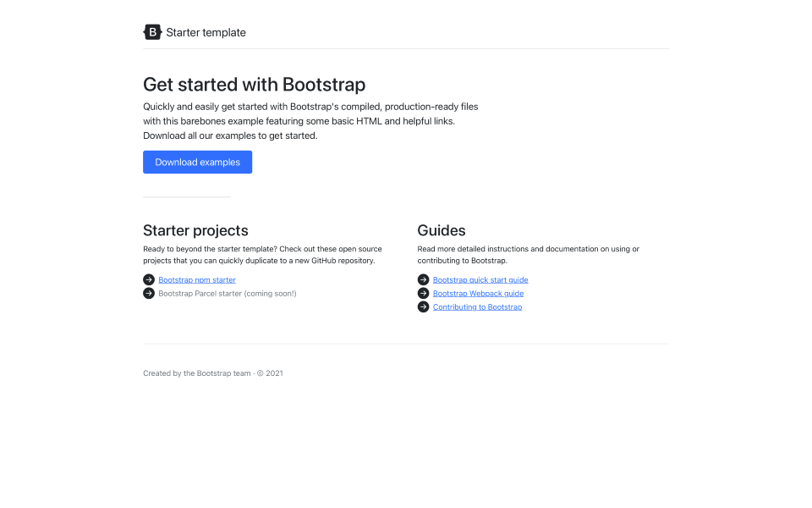Click the arrow icon beside Contributing to Bootstrap
This screenshot has width=812, height=508.
[x=424, y=306]
